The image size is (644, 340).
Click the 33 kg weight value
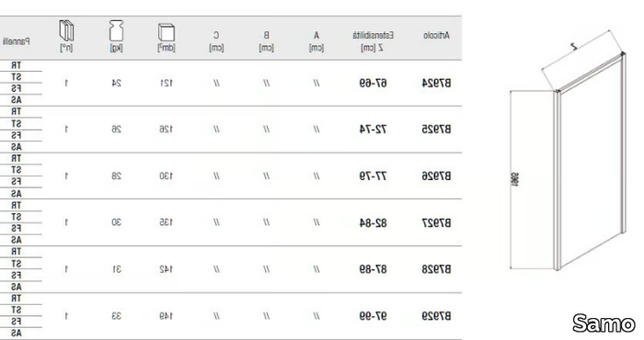pos(116,316)
